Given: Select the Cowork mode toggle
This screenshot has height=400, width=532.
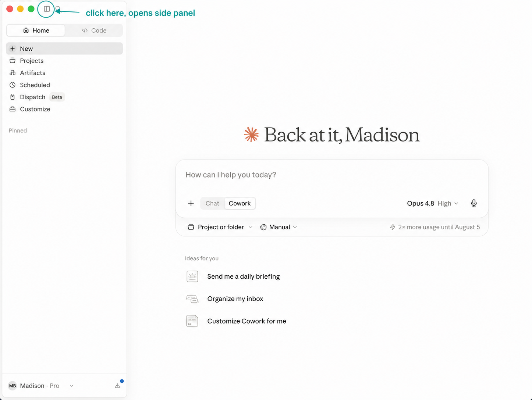Looking at the screenshot, I should point(240,203).
